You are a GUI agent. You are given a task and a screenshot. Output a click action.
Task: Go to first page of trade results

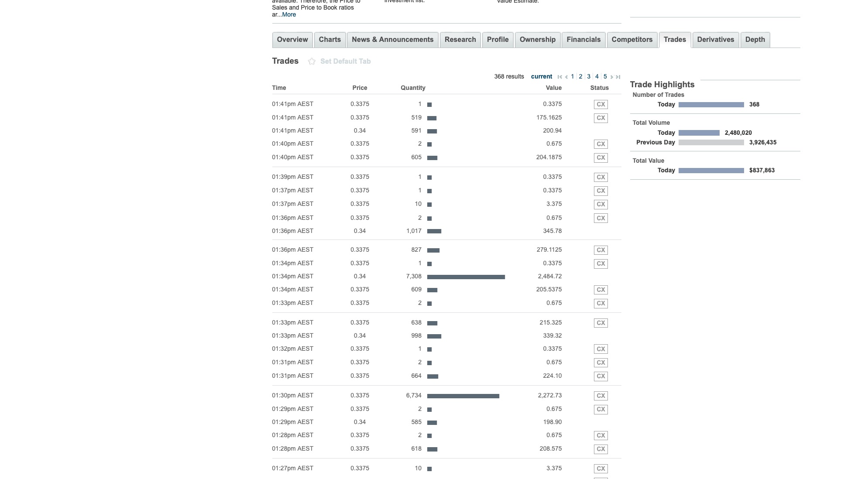click(560, 77)
